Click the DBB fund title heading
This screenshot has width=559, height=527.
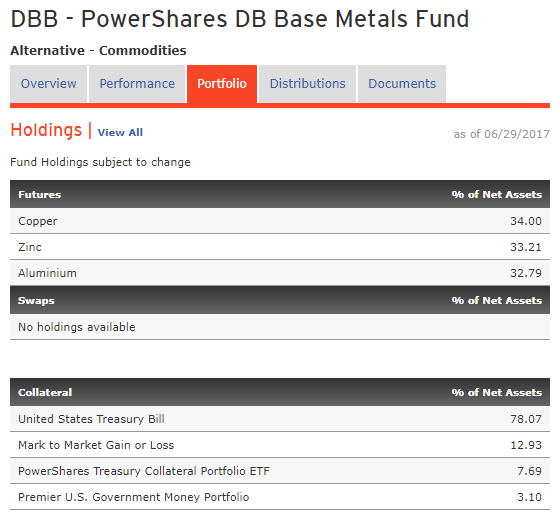tap(240, 19)
